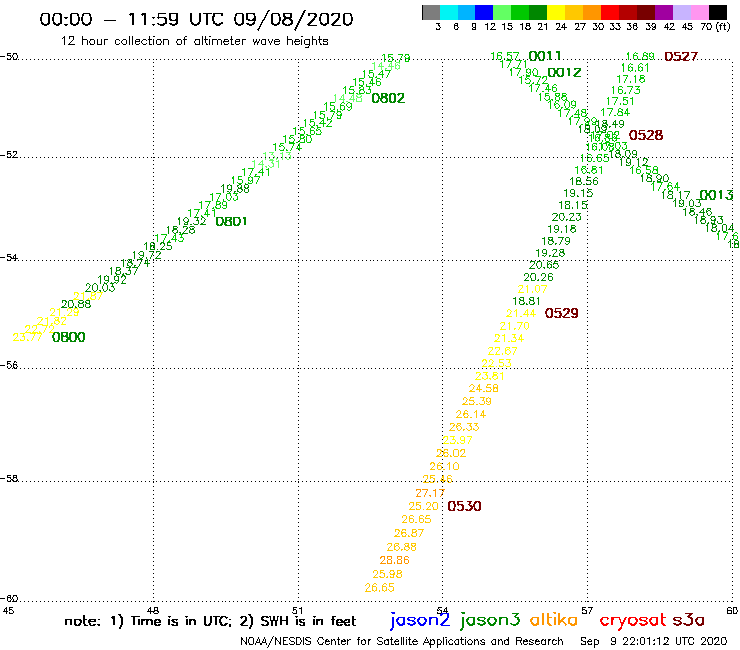740x650 pixels.
Task: Click the 16.89 value beside 0527
Action: point(639,57)
